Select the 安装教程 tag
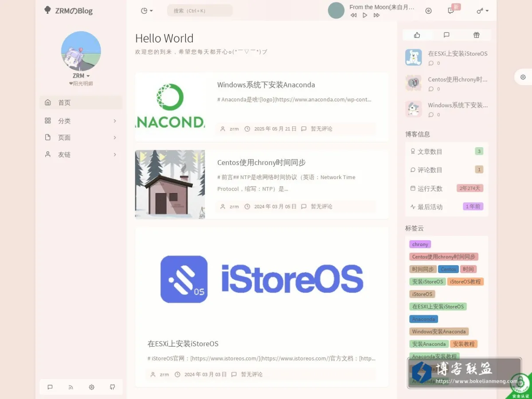This screenshot has width=532, height=399. click(464, 344)
